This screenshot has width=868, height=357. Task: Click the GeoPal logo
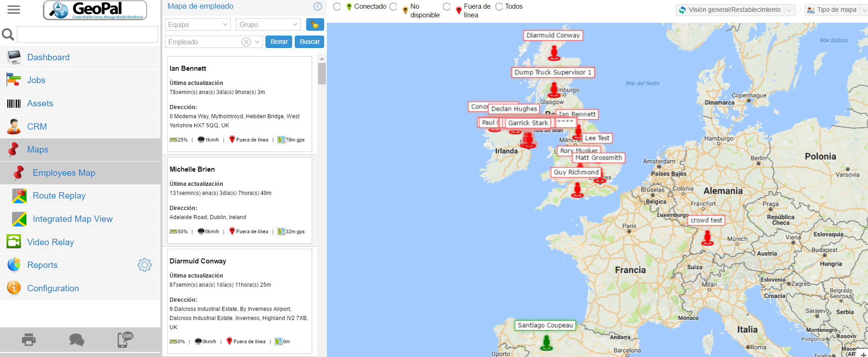point(95,10)
